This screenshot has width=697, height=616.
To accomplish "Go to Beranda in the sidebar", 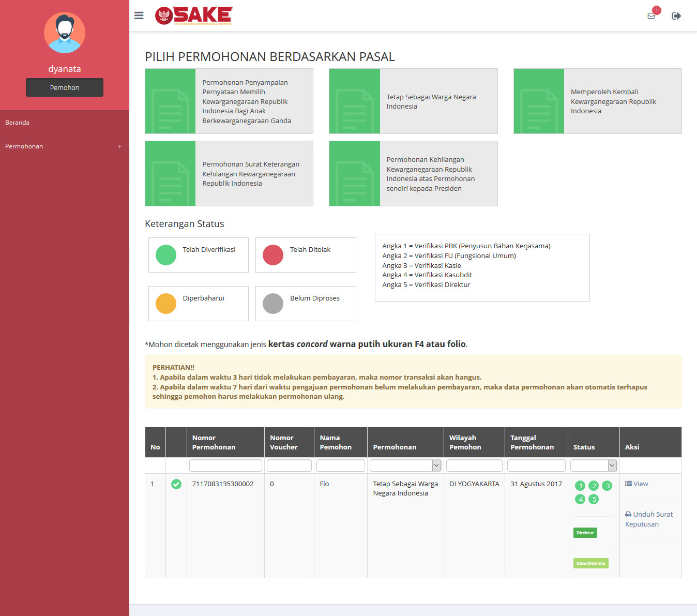I will pos(18,123).
